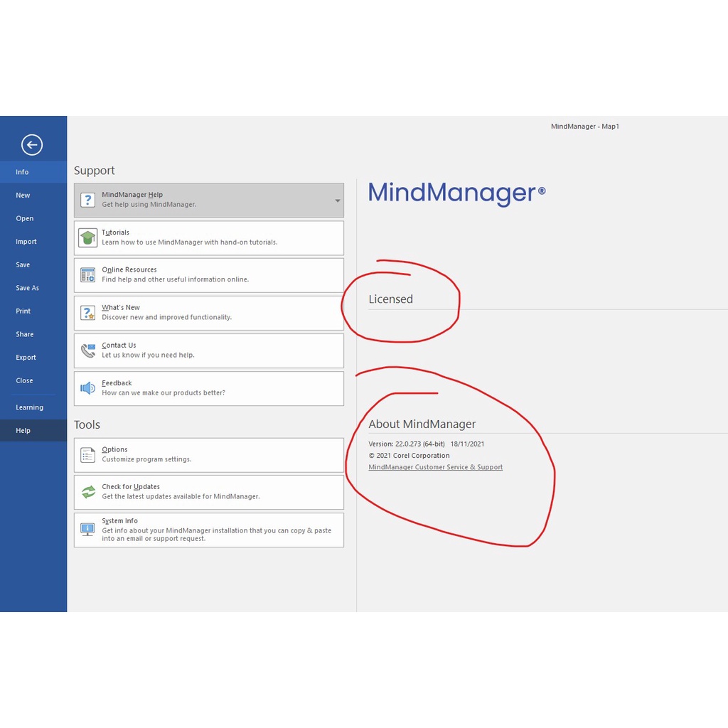The height and width of the screenshot is (728, 728).
Task: Click Save in the sidebar
Action: (x=33, y=264)
